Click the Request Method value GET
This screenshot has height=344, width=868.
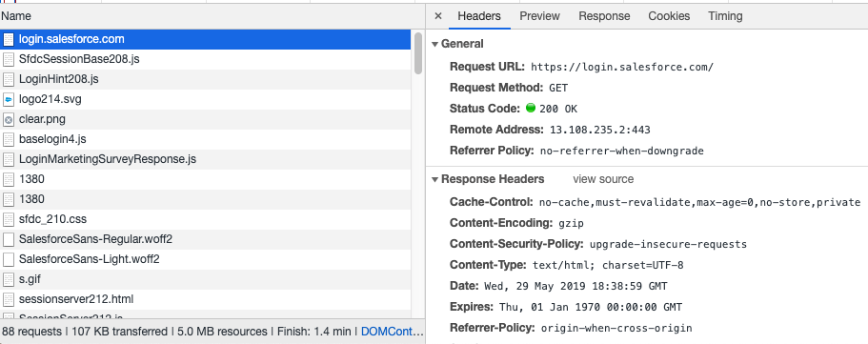tap(558, 88)
